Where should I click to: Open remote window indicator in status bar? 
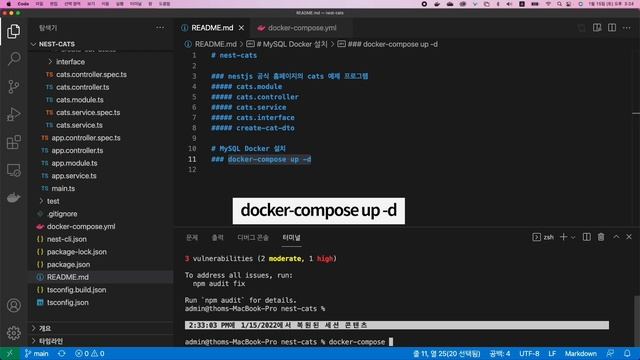[10, 353]
